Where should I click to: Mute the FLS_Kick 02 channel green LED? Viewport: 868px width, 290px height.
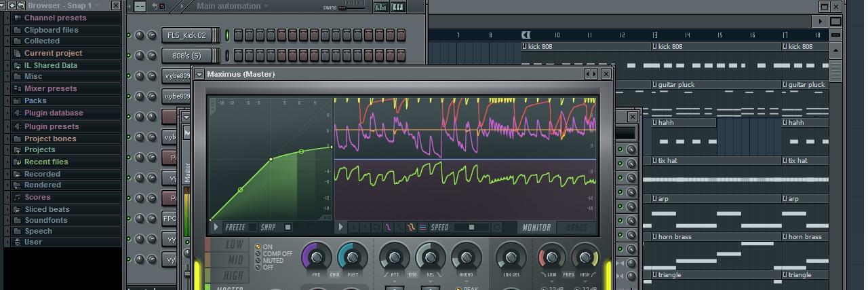[x=129, y=35]
